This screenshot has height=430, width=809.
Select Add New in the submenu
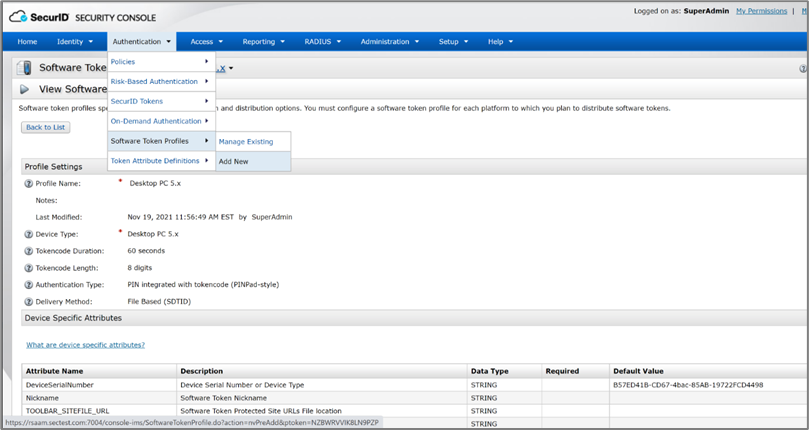click(234, 161)
